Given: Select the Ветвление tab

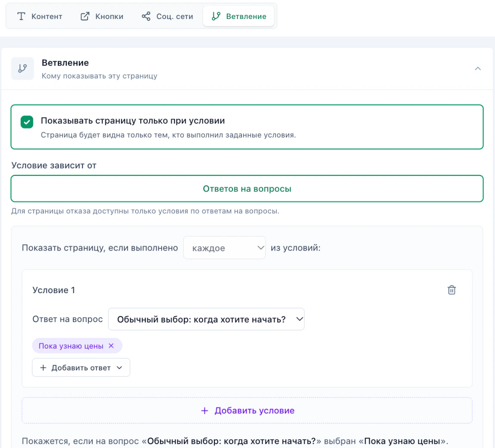Looking at the screenshot, I should [x=239, y=16].
